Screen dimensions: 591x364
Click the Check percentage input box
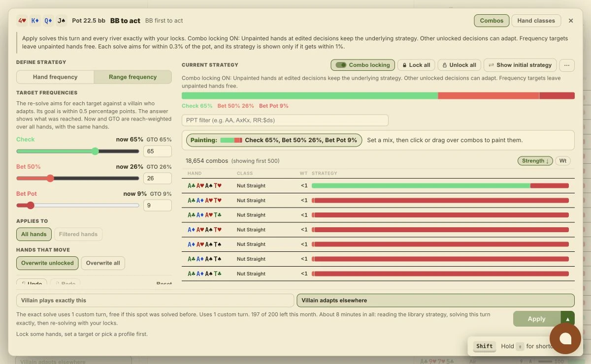tap(158, 152)
